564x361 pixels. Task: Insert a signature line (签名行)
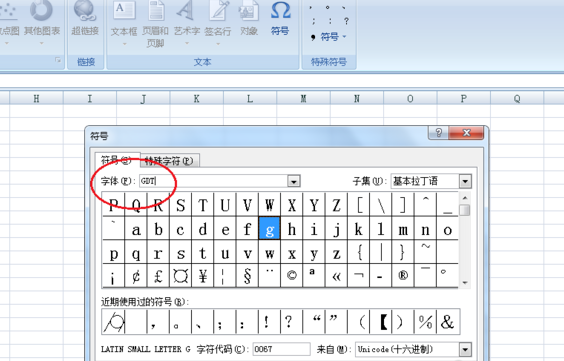(218, 22)
